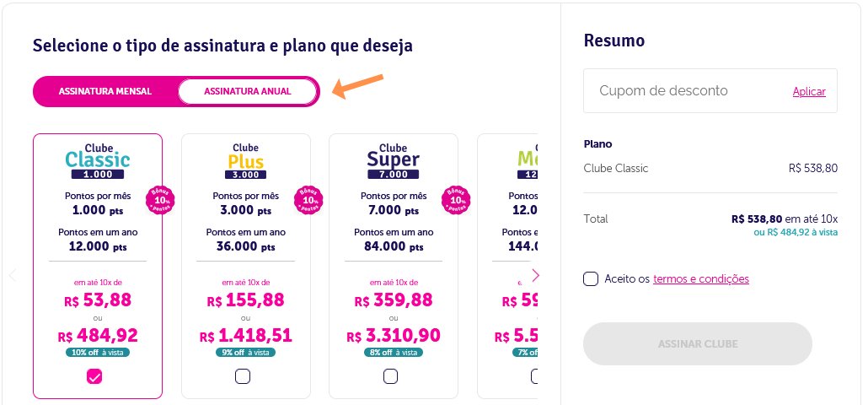Click the Clube Classic 10% bonus badge

(x=160, y=201)
